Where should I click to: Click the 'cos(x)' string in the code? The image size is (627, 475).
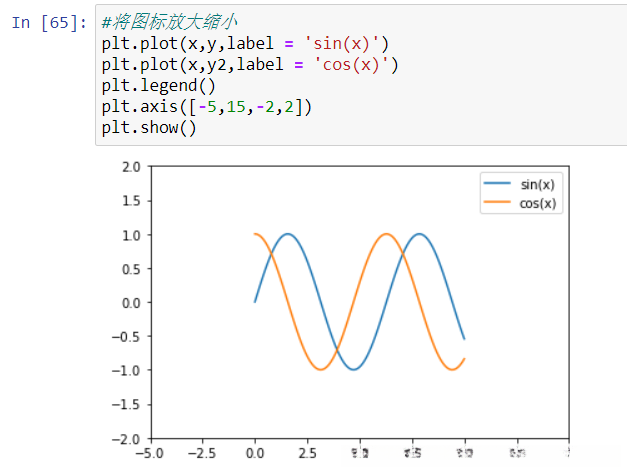351,64
